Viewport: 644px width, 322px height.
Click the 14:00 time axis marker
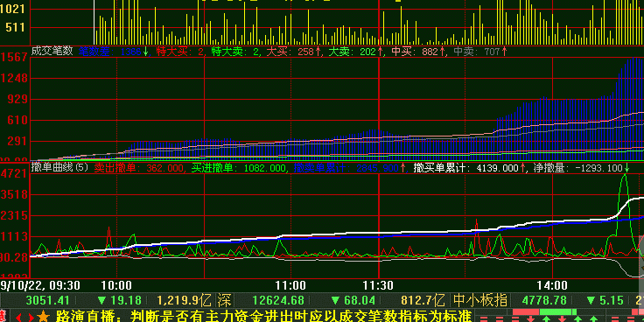tap(553, 285)
